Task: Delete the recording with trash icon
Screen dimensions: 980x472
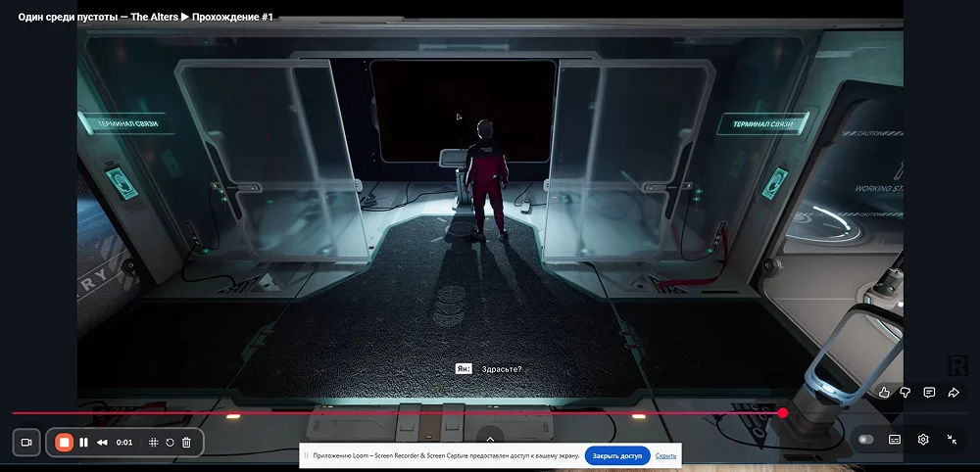Action: pos(186,443)
